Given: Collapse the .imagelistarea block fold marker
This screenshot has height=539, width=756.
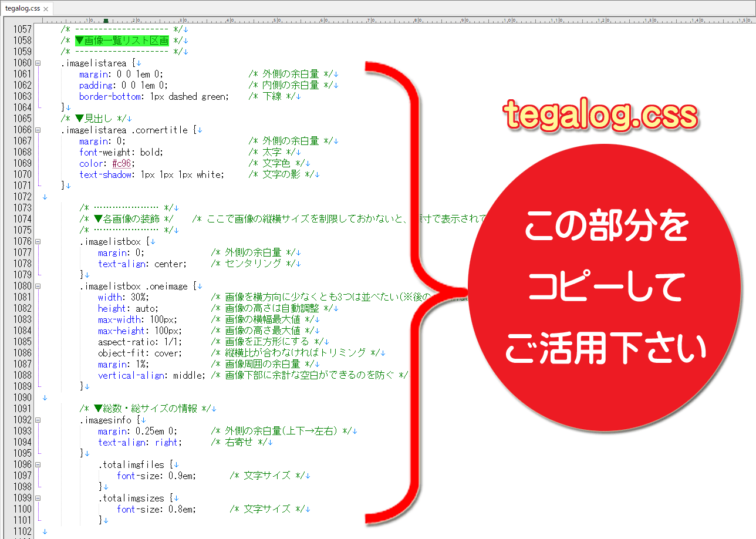Looking at the screenshot, I should (38, 63).
